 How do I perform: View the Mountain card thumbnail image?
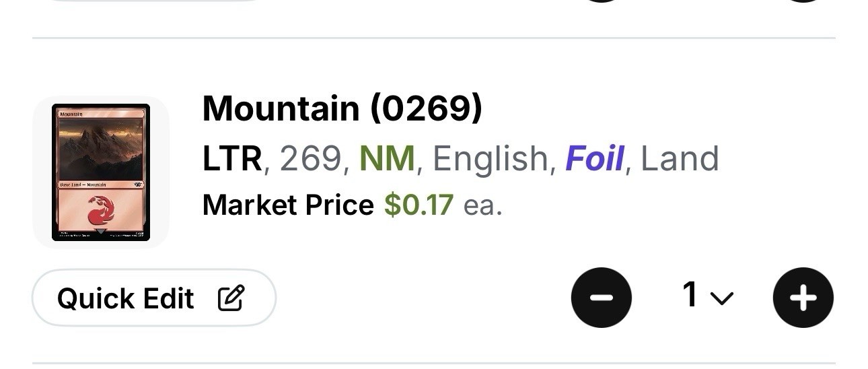pos(101,172)
